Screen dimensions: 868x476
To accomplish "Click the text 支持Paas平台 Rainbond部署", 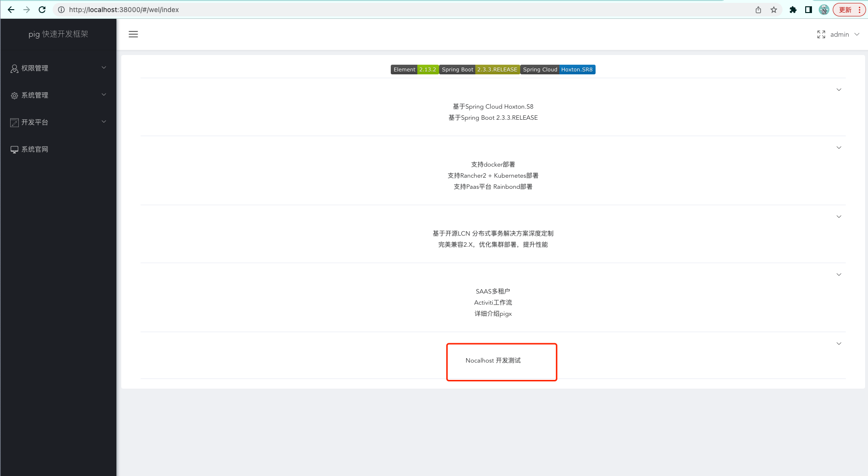I will pos(493,187).
